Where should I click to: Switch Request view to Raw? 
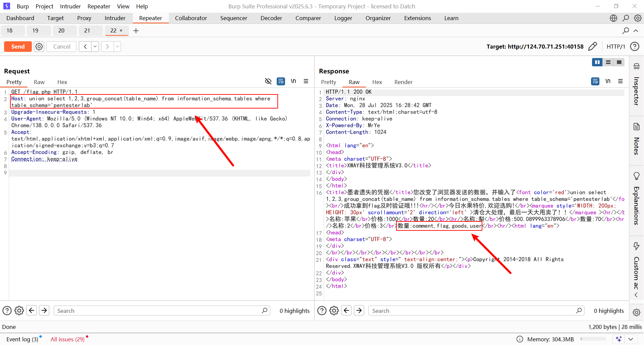coord(39,82)
